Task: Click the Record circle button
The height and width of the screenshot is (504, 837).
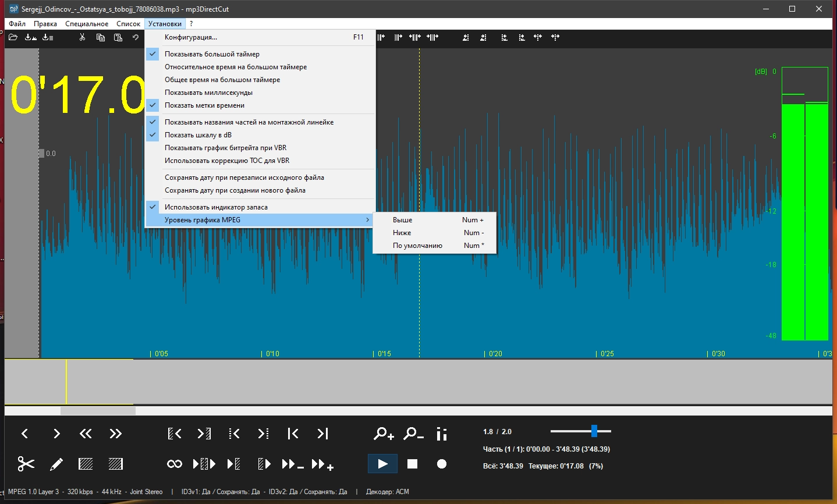Action: point(442,464)
